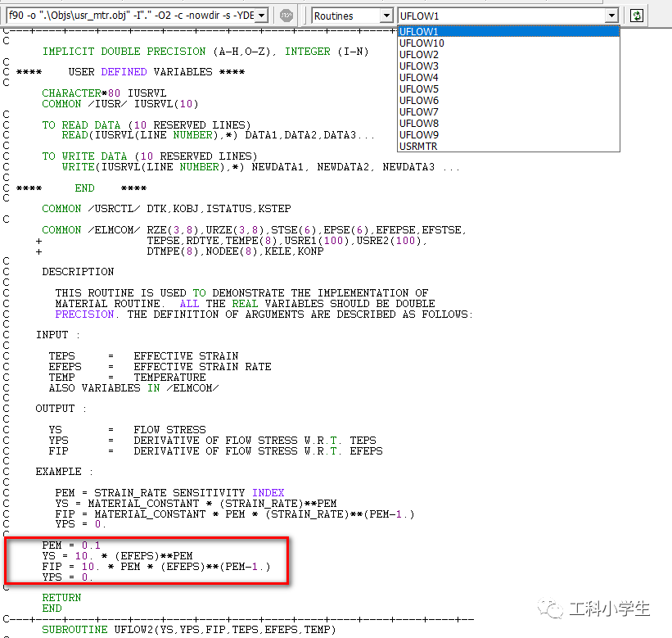This screenshot has width=672, height=638.
Task: Click the END statement after RETURN
Action: click(x=52, y=609)
